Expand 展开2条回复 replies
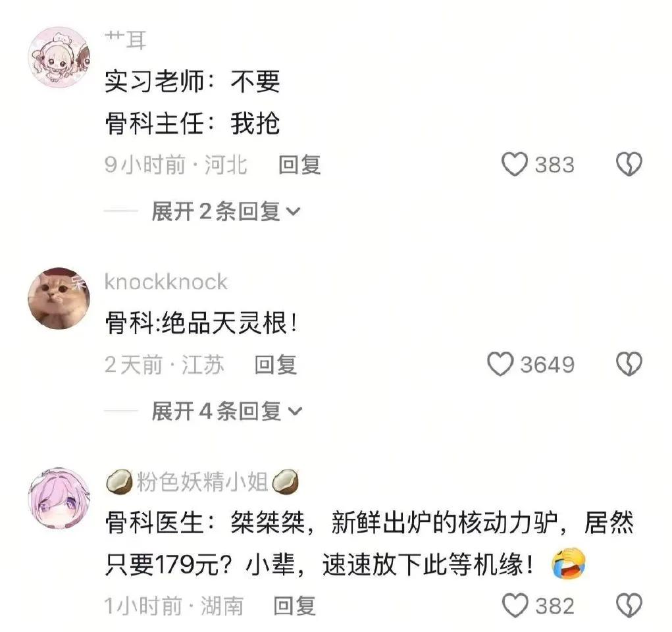 pyautogui.click(x=226, y=212)
